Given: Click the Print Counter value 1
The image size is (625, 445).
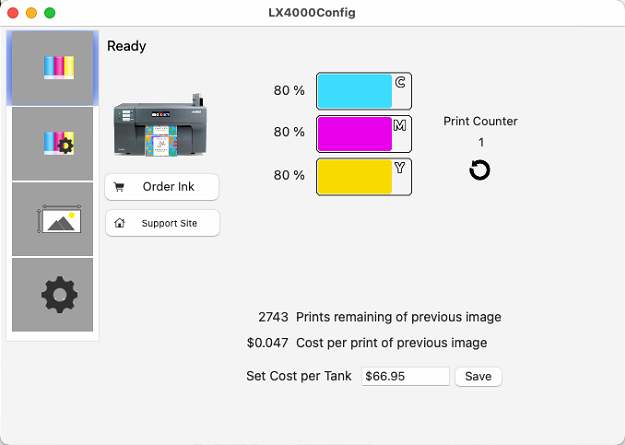Looking at the screenshot, I should 481,142.
